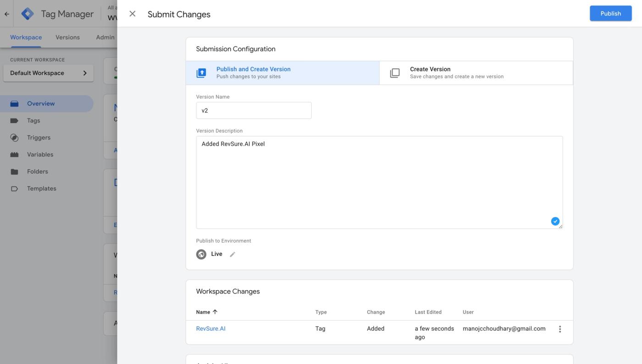
Task: Click the 'a few seconds ago' cell
Action: (x=434, y=333)
